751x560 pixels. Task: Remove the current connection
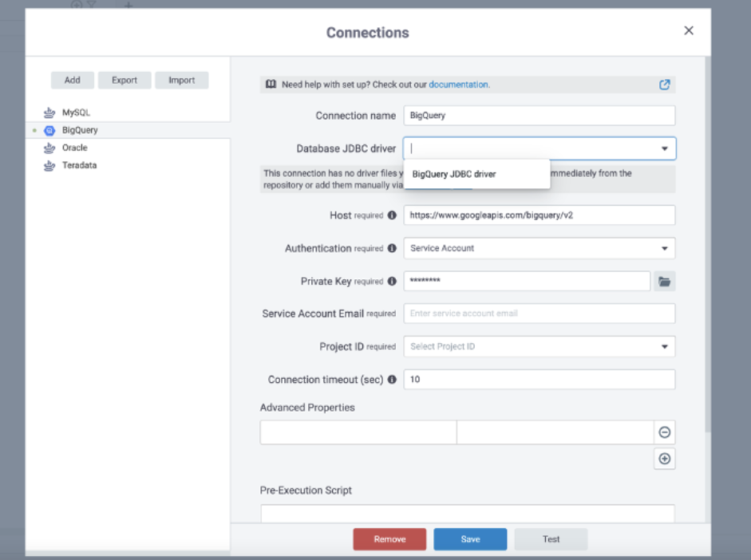pos(389,539)
